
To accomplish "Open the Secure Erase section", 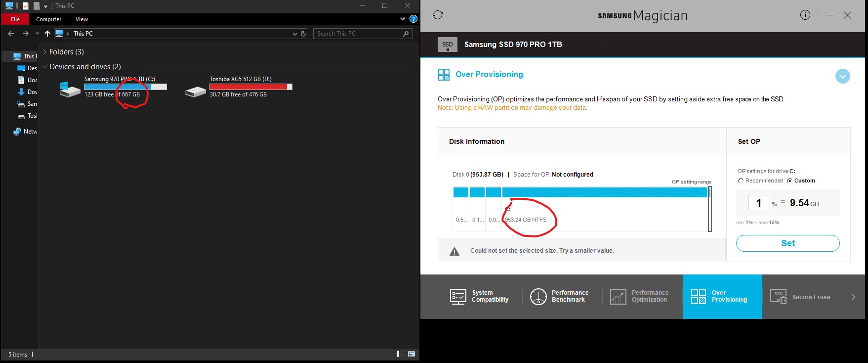I will click(x=800, y=297).
